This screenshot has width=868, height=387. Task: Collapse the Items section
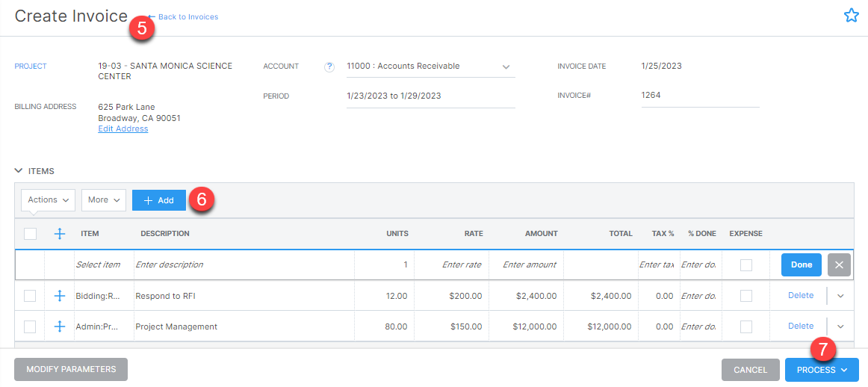[19, 171]
